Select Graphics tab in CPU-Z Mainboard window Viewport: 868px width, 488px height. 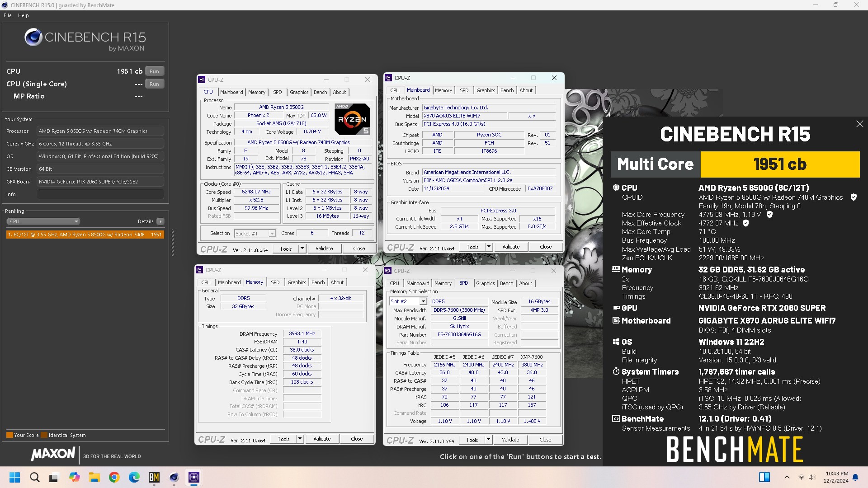(486, 90)
